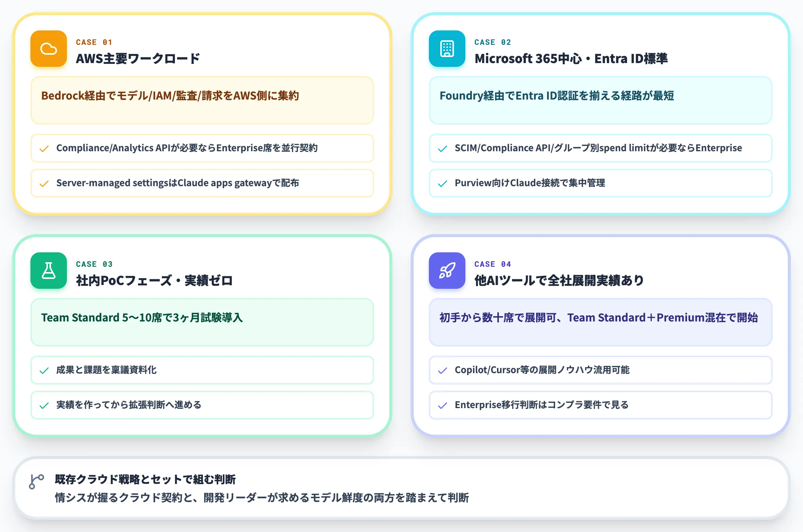Click the 社内PoCフェーズ・実績ゼロ heading

(154, 280)
